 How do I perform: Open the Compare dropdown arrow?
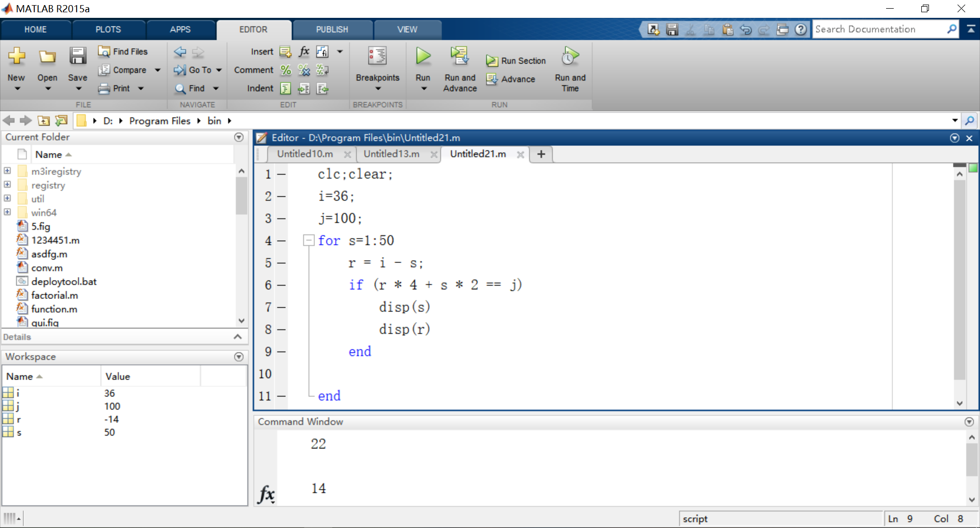[x=157, y=70]
